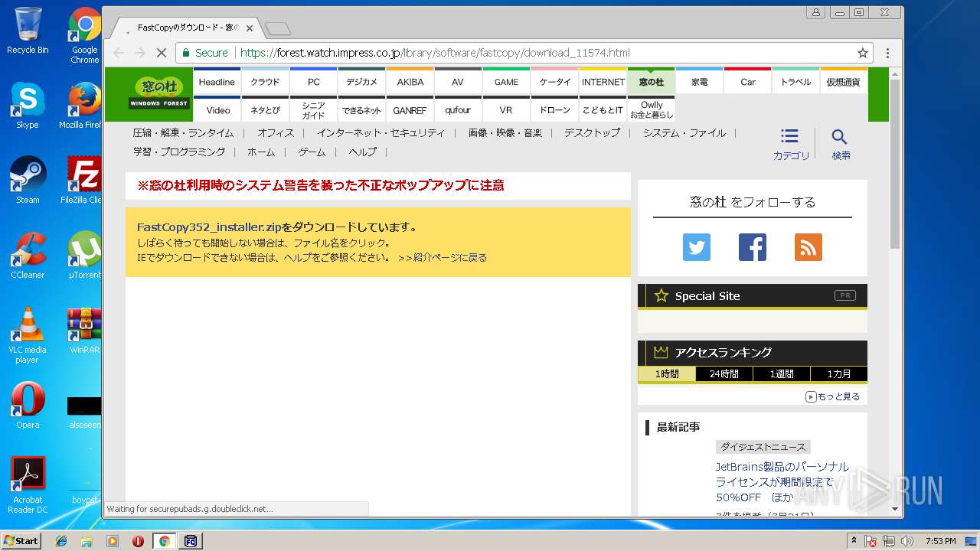This screenshot has height=551, width=980.
Task: Open VLC media player icon
Action: (28, 335)
